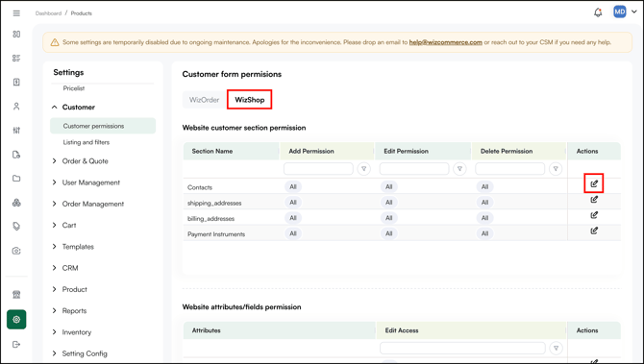The image size is (644, 364).
Task: Expand the CRM settings group
Action: pyautogui.click(x=54, y=268)
